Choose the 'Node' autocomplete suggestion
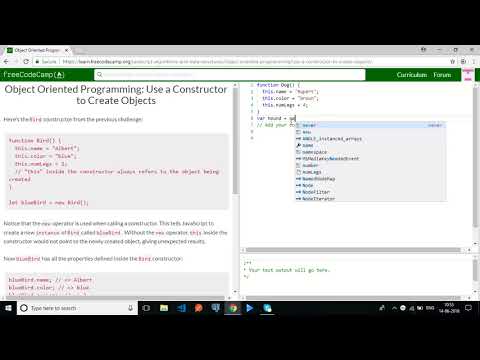Screen dimensions: 480x360 tap(370, 185)
